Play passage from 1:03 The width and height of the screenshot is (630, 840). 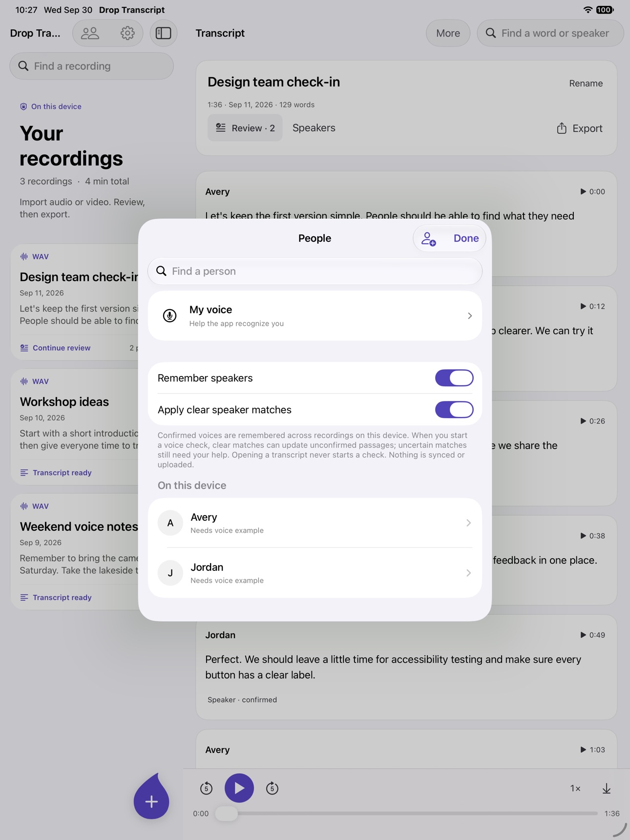[592, 750]
